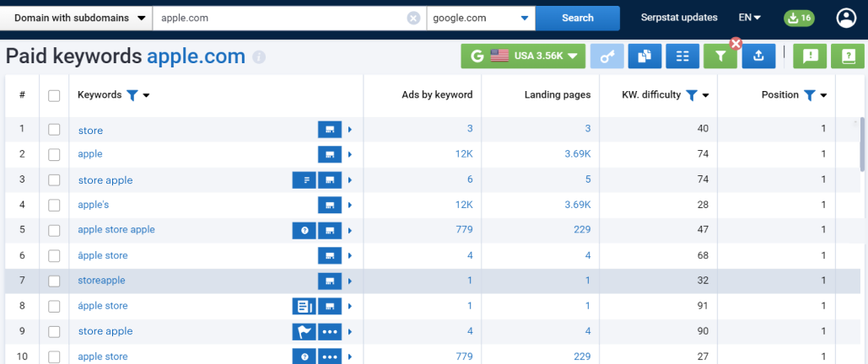
Task: Toggle the select-all checkbox in header
Action: pos(54,96)
